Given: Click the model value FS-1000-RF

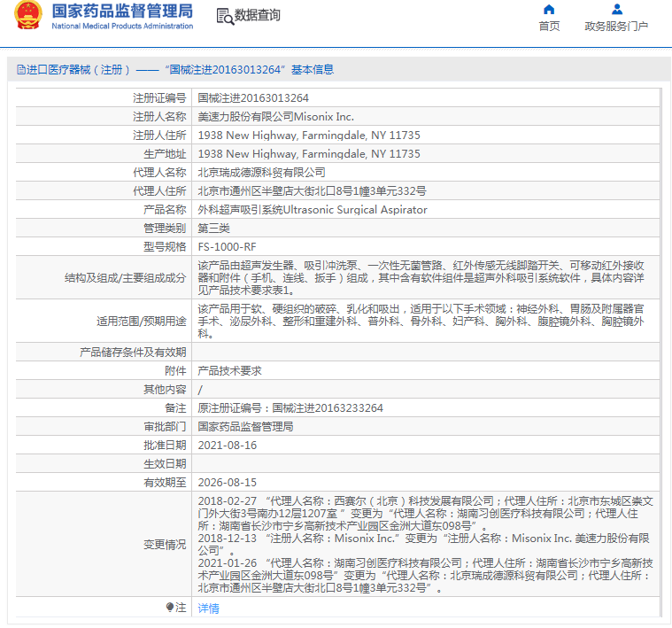Looking at the screenshot, I should coord(227,247).
